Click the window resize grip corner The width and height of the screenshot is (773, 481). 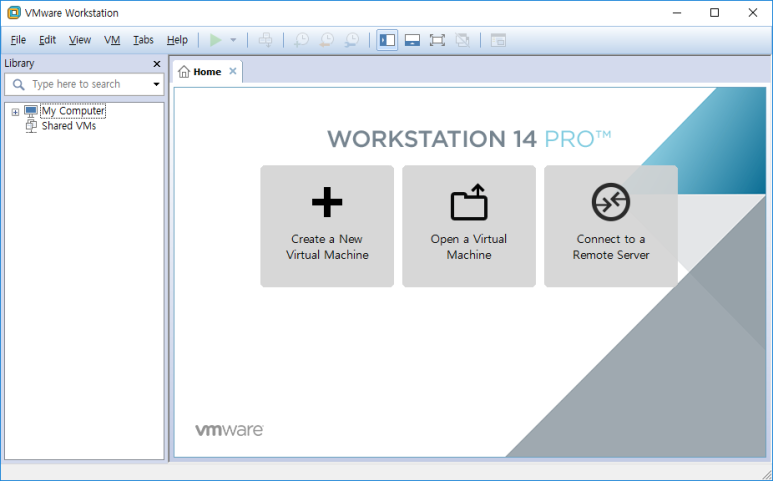(x=767, y=475)
